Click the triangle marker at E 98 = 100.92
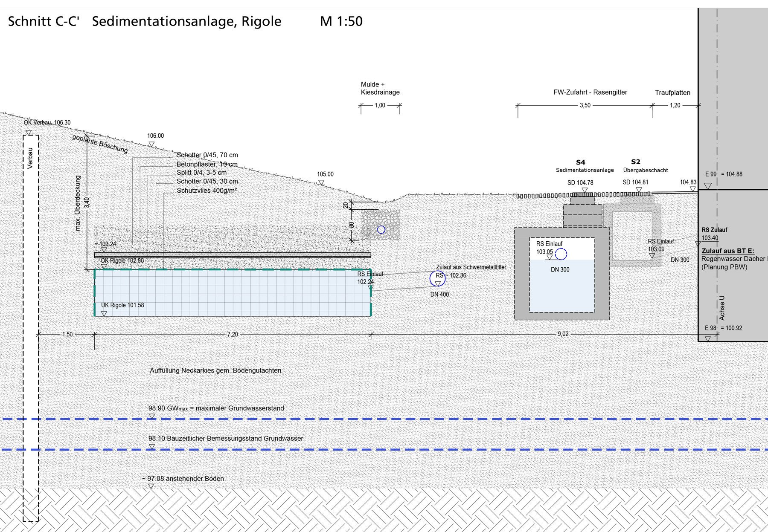Image resolution: width=768 pixels, height=532 pixels. 707,338
